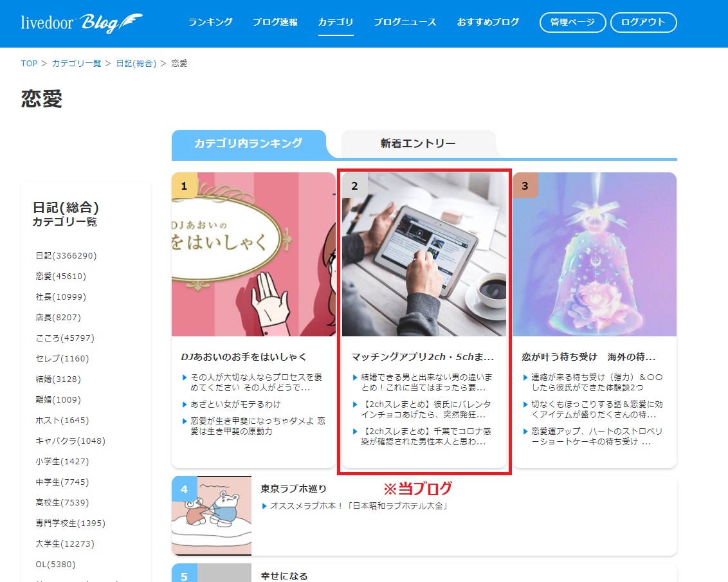Image resolution: width=728 pixels, height=582 pixels.
Task: Select sidebar category 離婚(1009)
Action: [58, 399]
